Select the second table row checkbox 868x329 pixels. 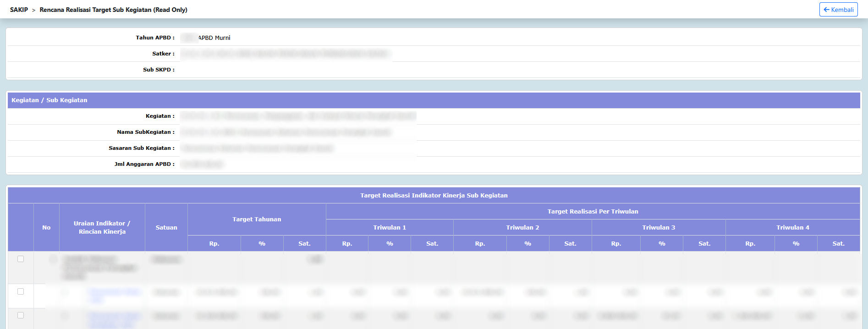point(21,291)
